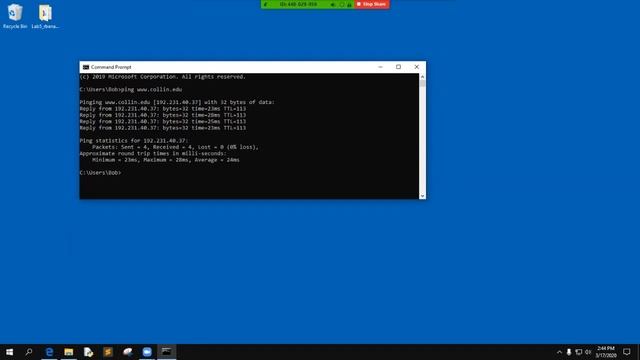Minimize the Command Prompt window
The height and width of the screenshot is (360, 640).
[380, 67]
